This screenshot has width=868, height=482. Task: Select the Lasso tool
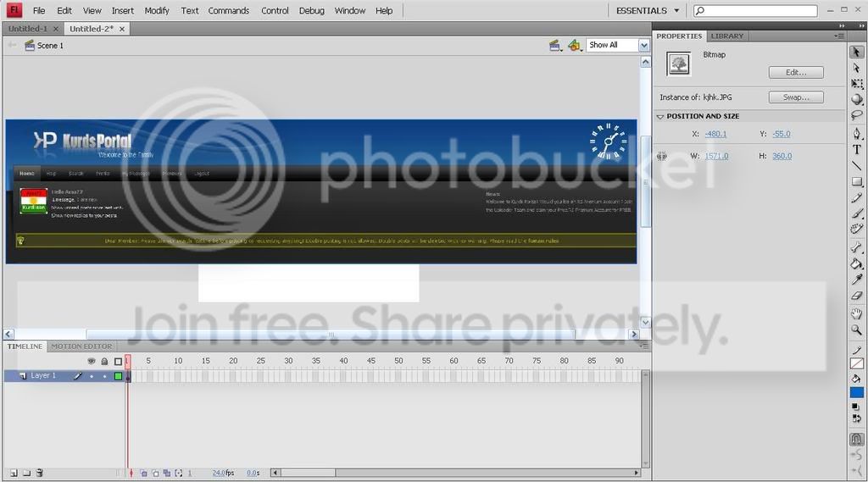(x=856, y=115)
